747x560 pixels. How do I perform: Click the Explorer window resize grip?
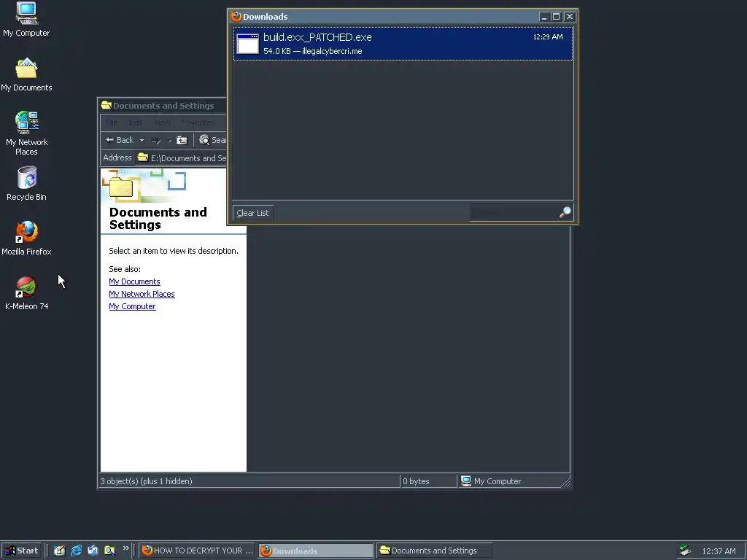565,483
